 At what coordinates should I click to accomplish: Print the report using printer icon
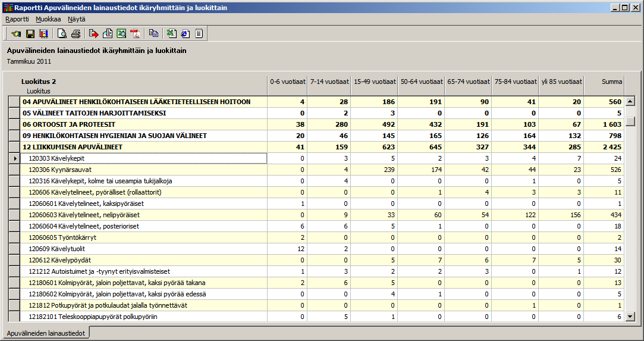(76, 34)
